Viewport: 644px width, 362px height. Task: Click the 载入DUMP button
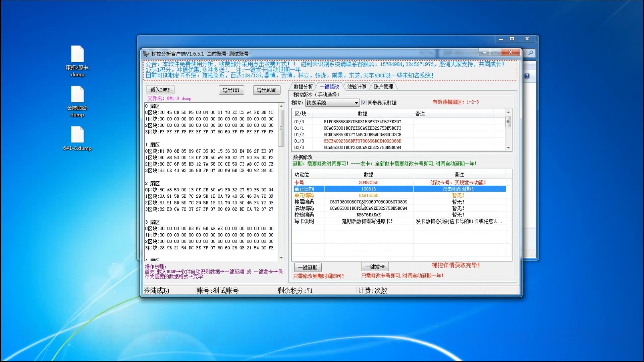[160, 90]
